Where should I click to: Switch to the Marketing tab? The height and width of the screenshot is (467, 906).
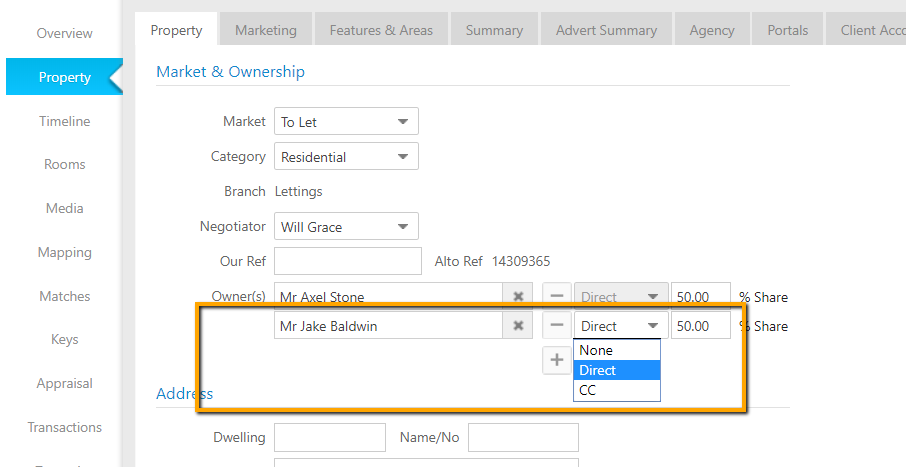click(x=266, y=30)
